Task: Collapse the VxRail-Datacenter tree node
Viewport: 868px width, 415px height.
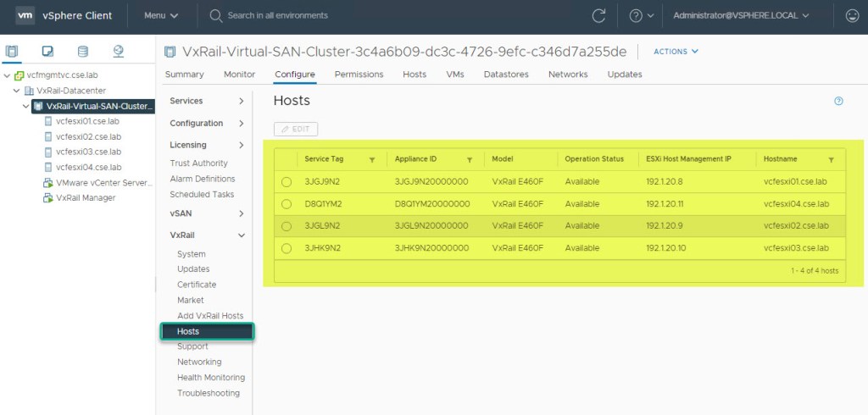Action: (x=18, y=91)
